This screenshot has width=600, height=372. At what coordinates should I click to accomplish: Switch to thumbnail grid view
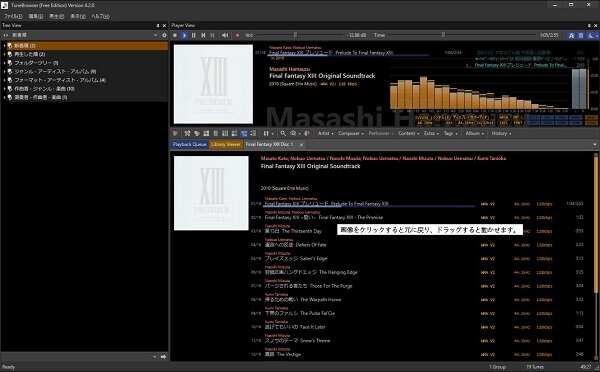206,133
